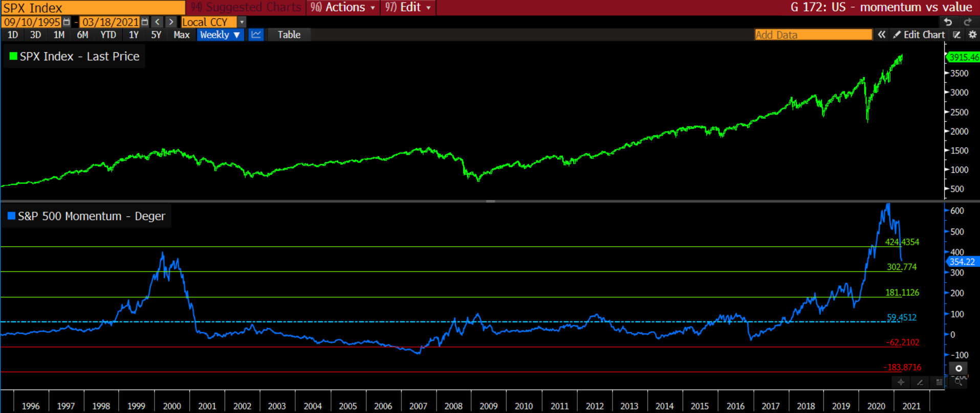The height and width of the screenshot is (413, 980).
Task: Open the Actions menu
Action: pos(343,7)
